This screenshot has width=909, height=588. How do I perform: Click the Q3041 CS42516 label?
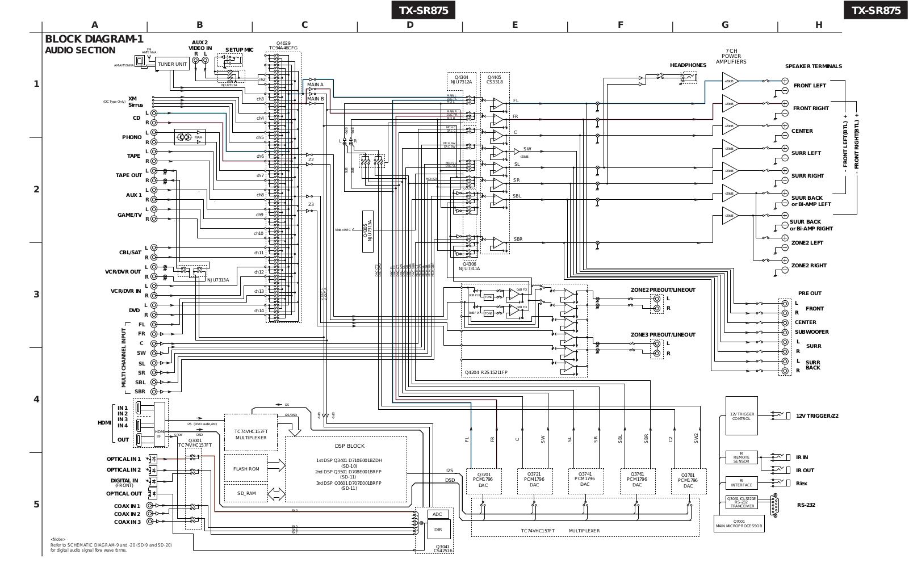tap(442, 548)
